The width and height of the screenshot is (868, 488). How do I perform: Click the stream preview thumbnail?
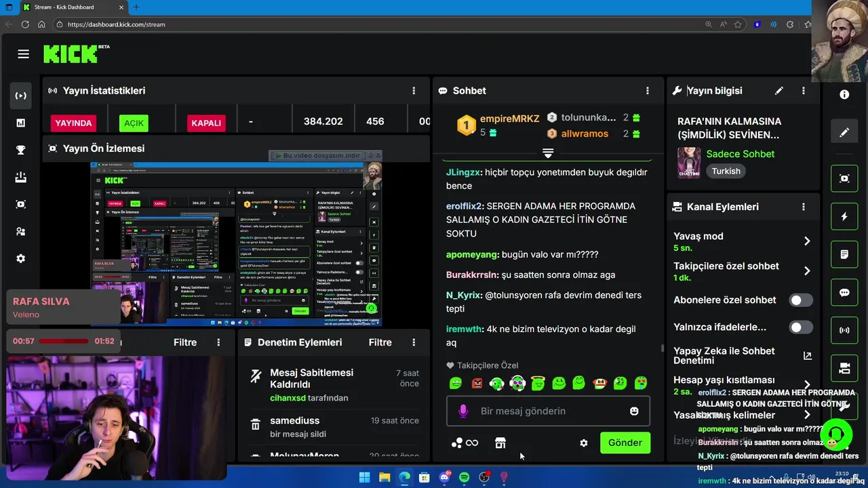coord(236,243)
